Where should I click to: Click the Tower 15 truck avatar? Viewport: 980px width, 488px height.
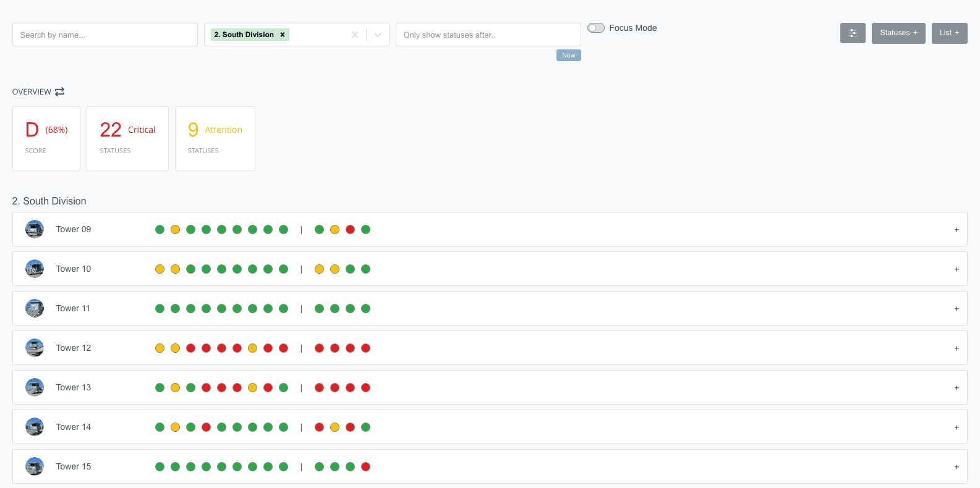pos(35,466)
